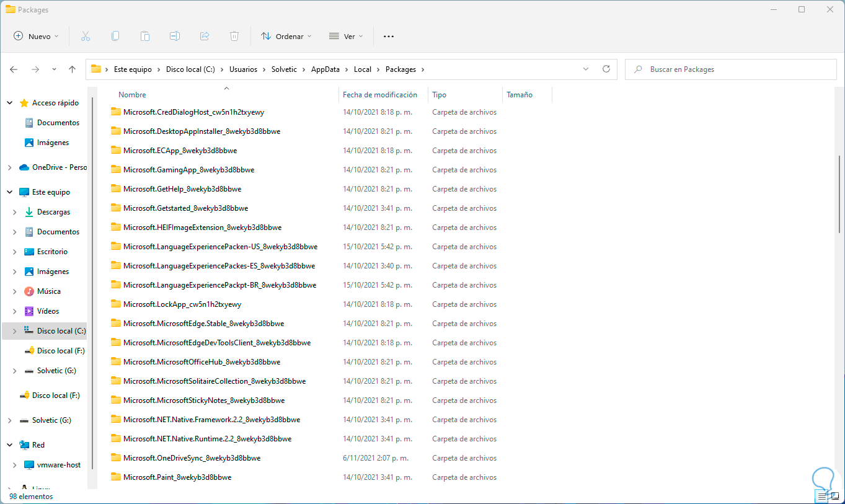Switch to large thumbnails view in status bar

(834, 497)
